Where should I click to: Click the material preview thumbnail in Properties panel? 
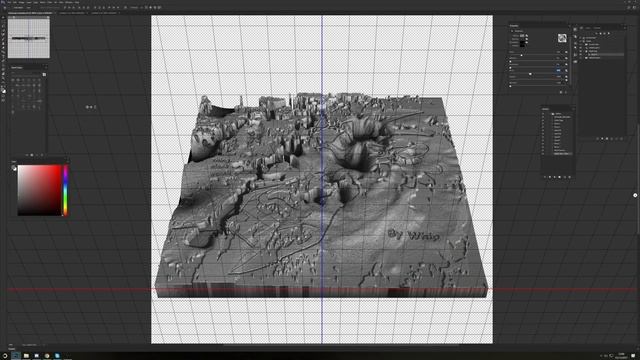(x=562, y=38)
